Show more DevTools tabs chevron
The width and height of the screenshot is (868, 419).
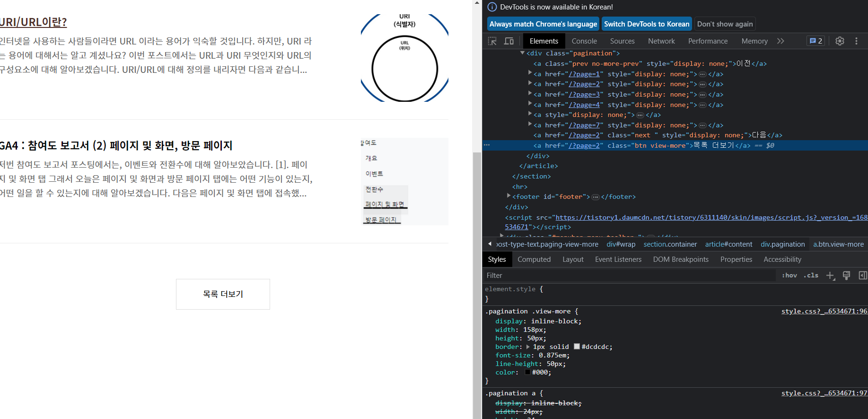coord(780,41)
